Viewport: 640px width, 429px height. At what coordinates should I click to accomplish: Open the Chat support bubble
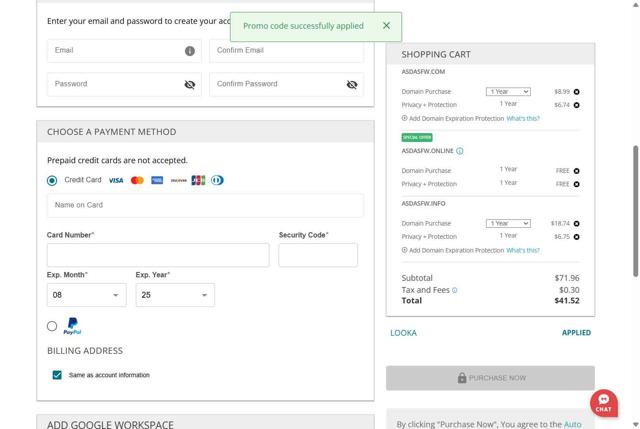point(604,403)
